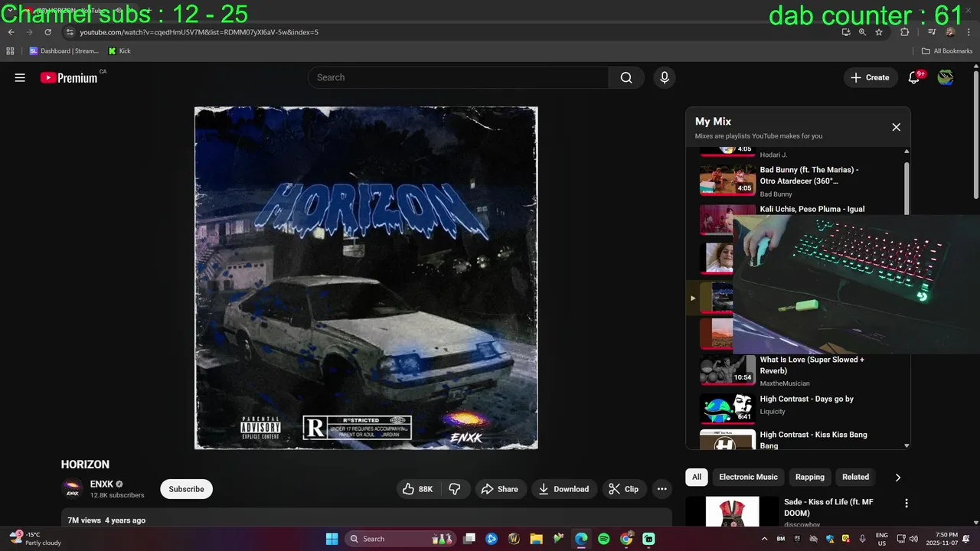Subscribe to the ENXK channel
Image resolution: width=980 pixels, height=551 pixels.
186,489
